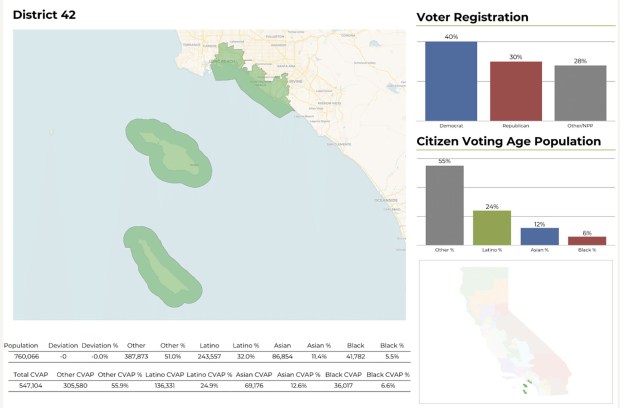Viewport: 620px width, 408px height.
Task: Select the Deviation % column header
Action: click(100, 344)
